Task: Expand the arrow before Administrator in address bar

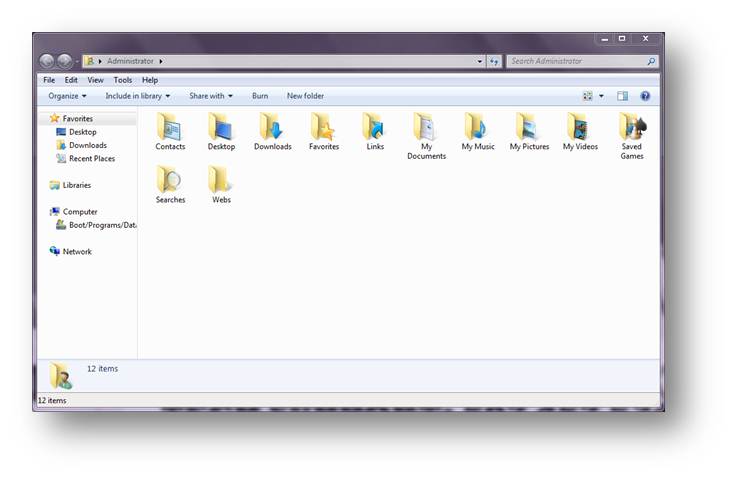Action: point(100,61)
